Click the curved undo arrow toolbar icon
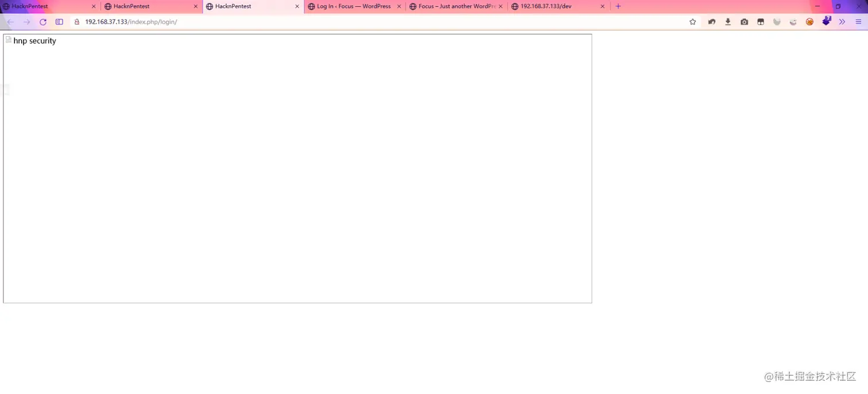 tap(712, 22)
